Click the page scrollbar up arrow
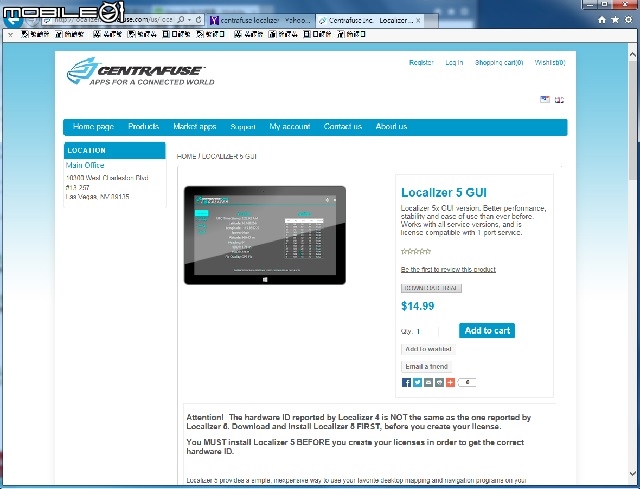The width and height of the screenshot is (640, 489). point(633,54)
